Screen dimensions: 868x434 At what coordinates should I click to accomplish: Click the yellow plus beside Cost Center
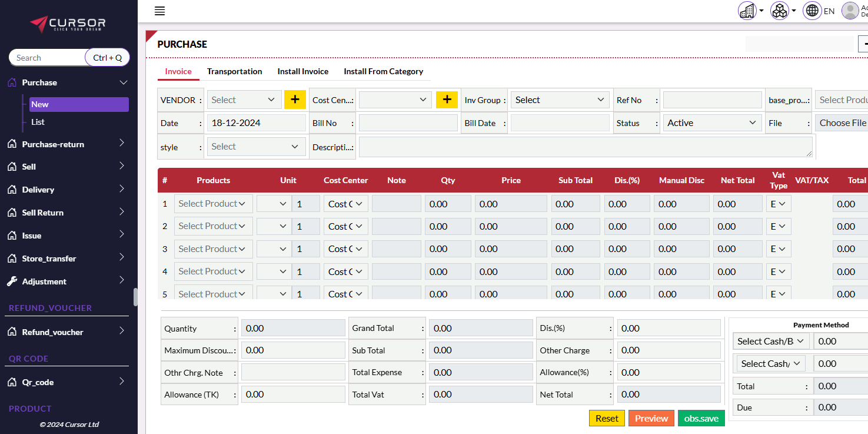447,100
